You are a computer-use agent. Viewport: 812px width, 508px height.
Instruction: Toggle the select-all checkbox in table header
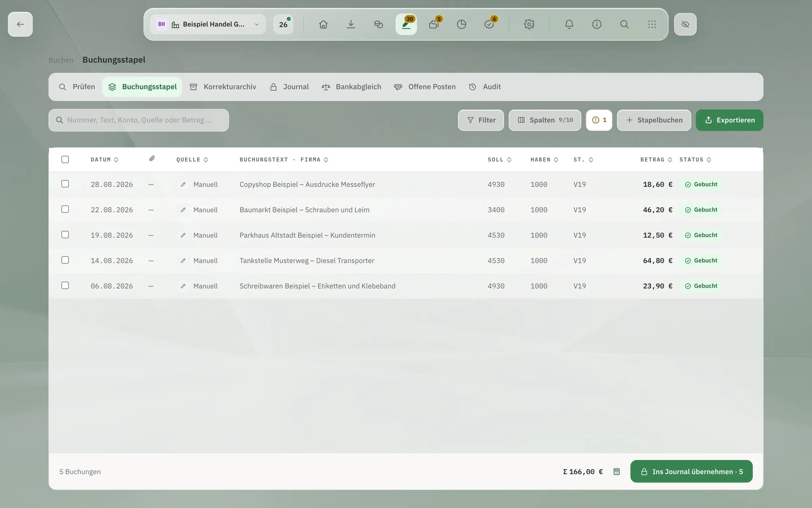click(x=65, y=160)
